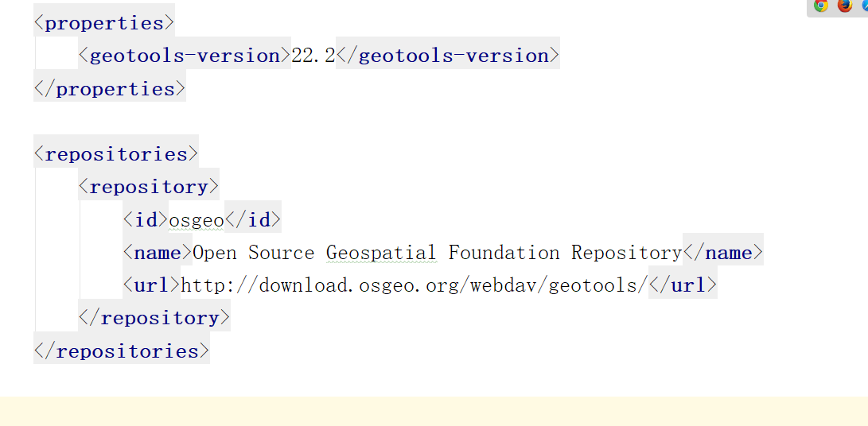Open preview in Safari browser icon

pyautogui.click(x=865, y=6)
